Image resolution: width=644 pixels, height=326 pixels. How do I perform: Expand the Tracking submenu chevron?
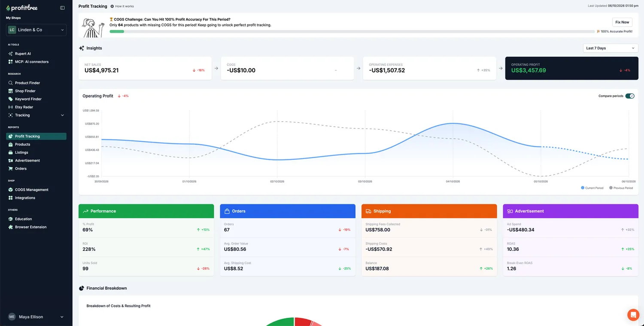coord(62,115)
